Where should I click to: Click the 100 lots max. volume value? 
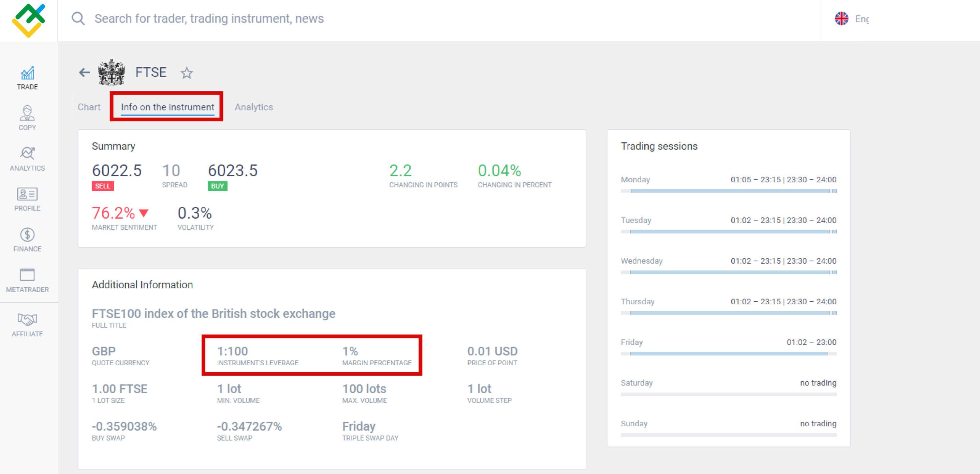(x=364, y=389)
